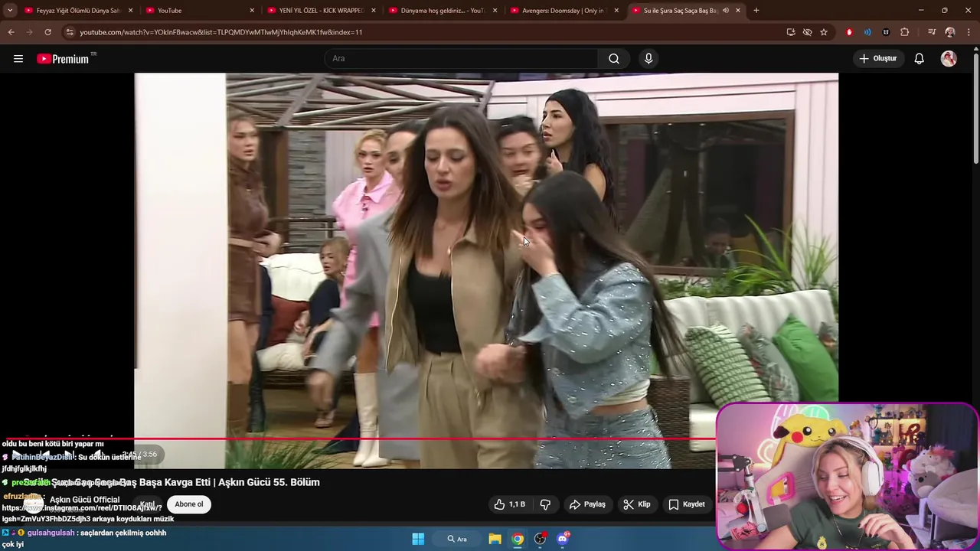View site information icon in address bar

70,32
